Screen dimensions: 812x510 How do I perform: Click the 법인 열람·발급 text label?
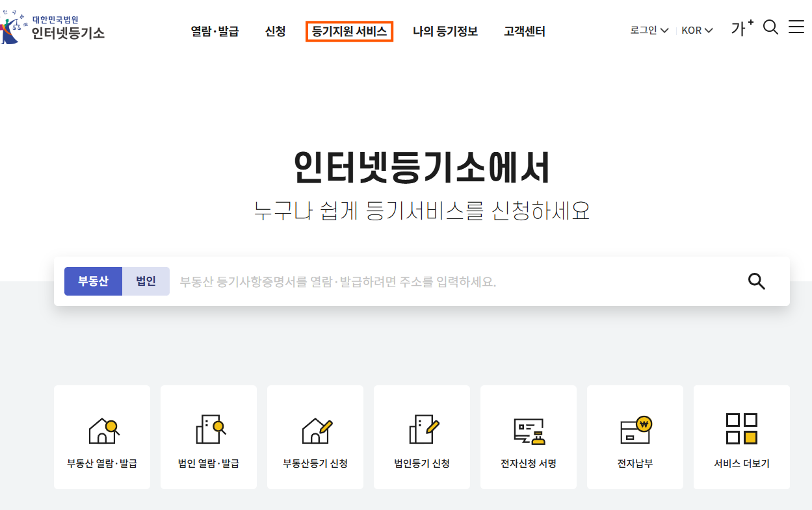click(x=209, y=464)
